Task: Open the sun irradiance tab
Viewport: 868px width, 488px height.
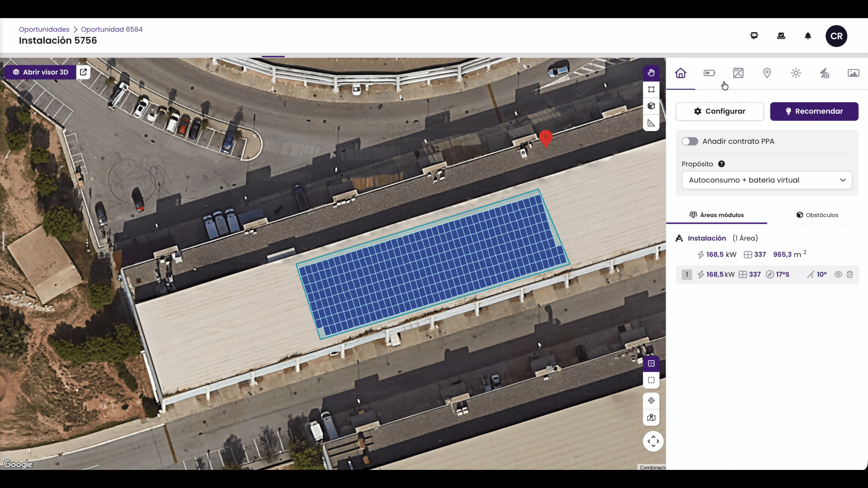Action: tap(796, 73)
